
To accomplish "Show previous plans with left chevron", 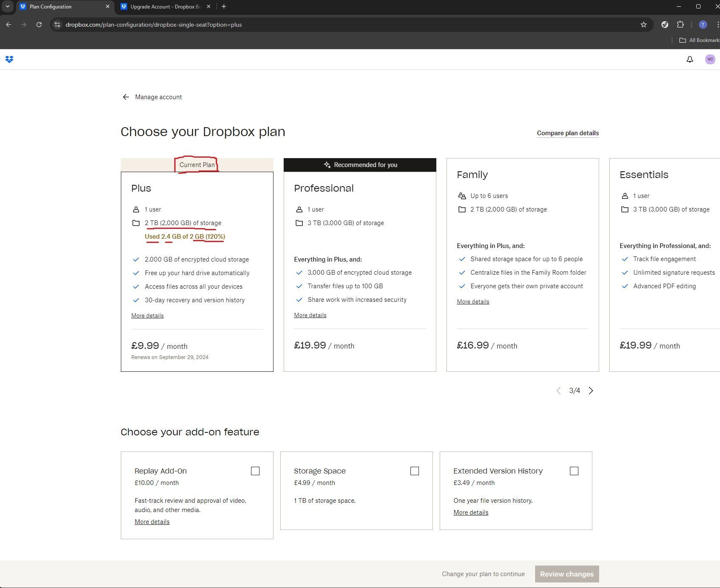I will tap(558, 390).
